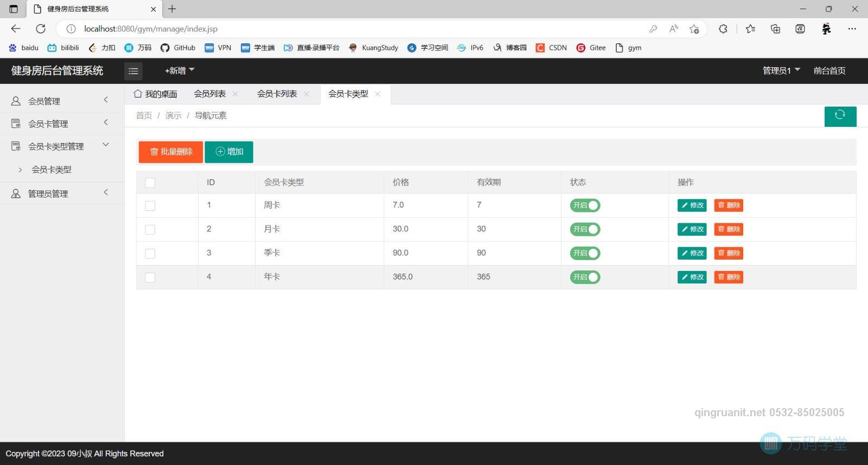
Task: Open the 力扣 bookmark
Action: tap(102, 48)
